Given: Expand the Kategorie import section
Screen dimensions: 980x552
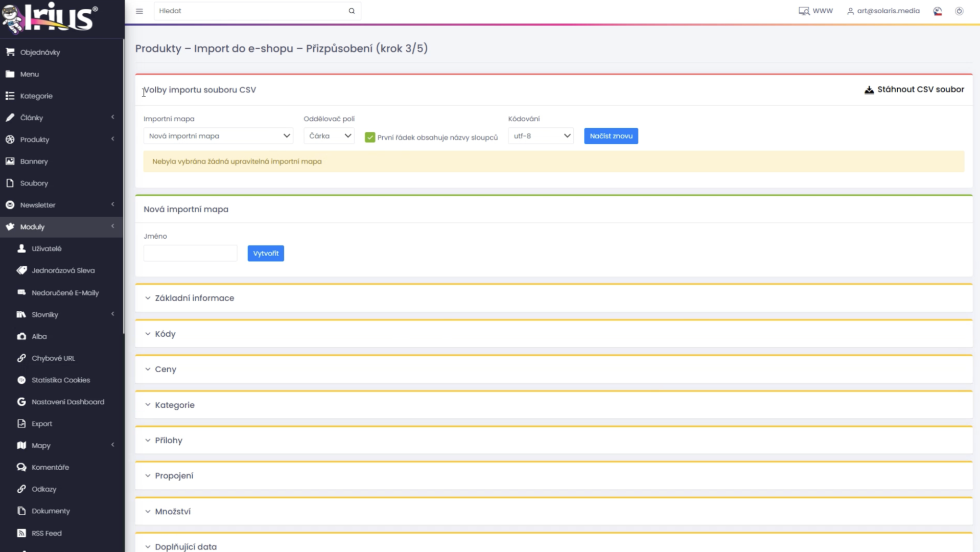Looking at the screenshot, I should [553, 405].
